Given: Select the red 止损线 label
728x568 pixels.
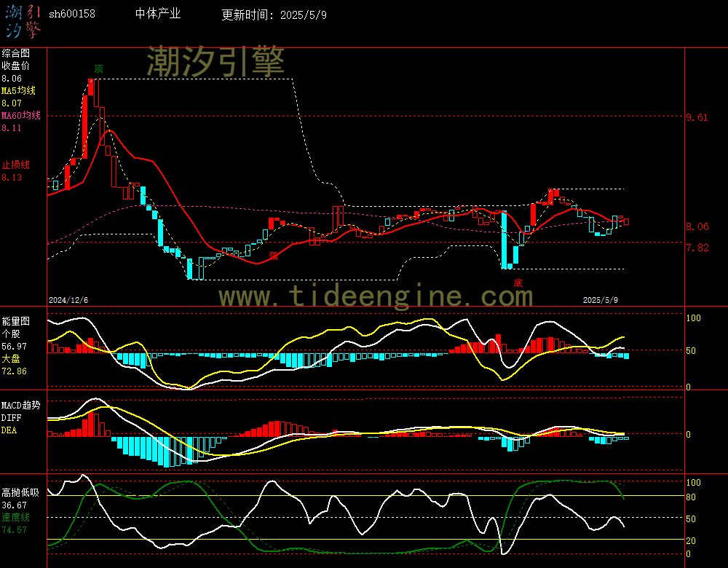Looking at the screenshot, I should point(15,165).
